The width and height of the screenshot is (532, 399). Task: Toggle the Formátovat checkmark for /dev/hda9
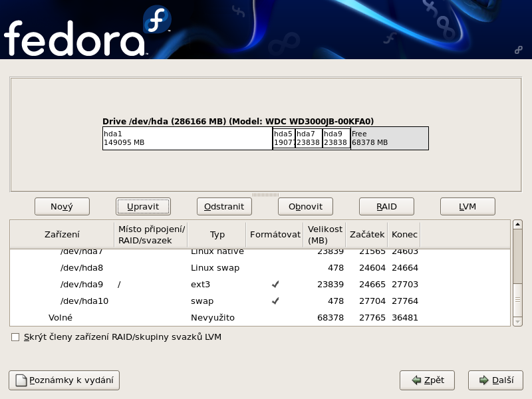pos(275,285)
